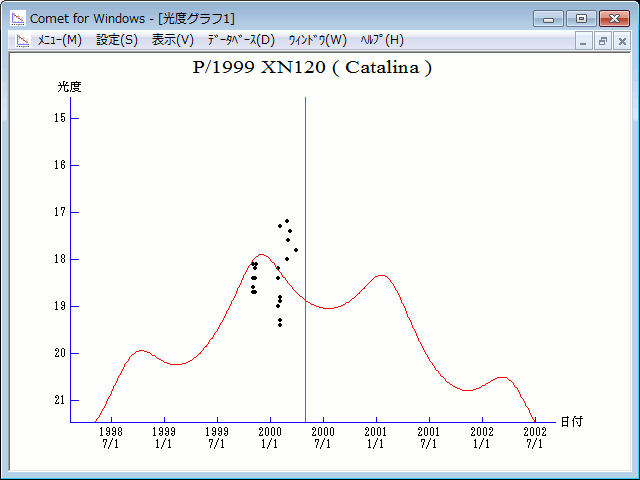Expand the ﾃﾞｰﾀﾍﾞｰｽ(D) database menu
This screenshot has height=480, width=640.
coord(240,40)
